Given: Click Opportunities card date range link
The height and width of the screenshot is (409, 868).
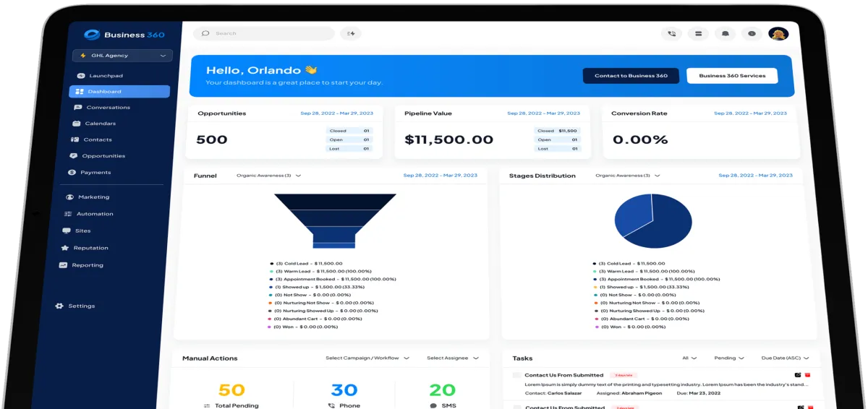Looking at the screenshot, I should 337,113.
